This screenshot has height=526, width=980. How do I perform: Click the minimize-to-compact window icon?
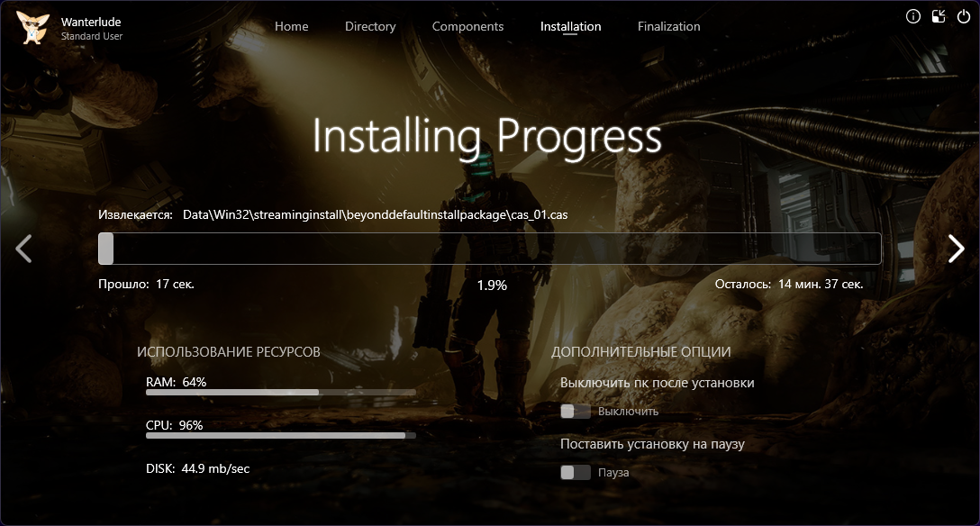[939, 16]
